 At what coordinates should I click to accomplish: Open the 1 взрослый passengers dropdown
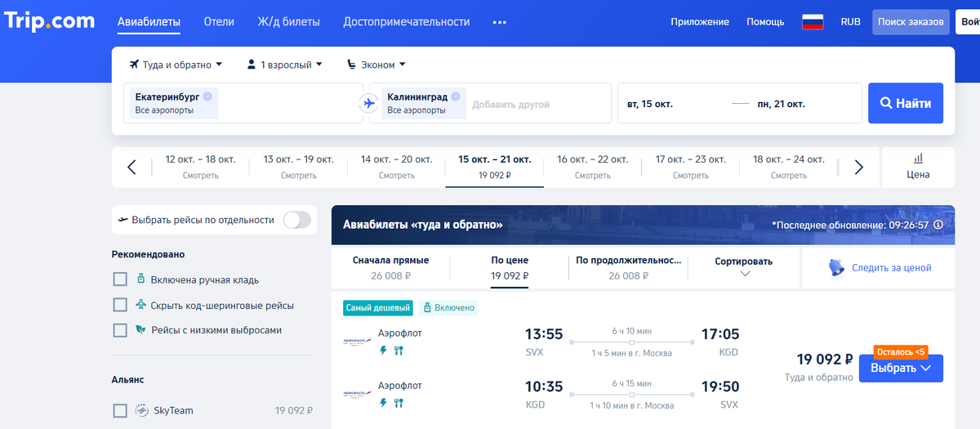click(284, 65)
